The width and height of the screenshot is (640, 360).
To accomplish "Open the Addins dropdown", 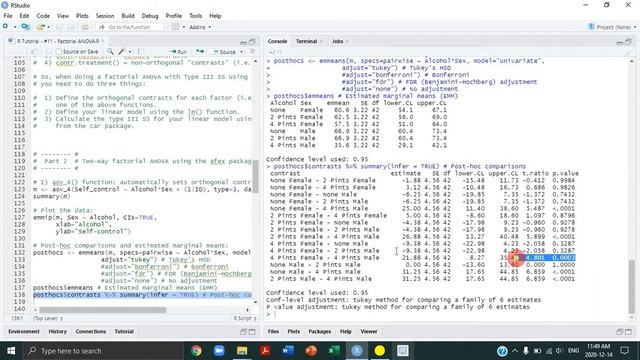I will pyautogui.click(x=200, y=27).
